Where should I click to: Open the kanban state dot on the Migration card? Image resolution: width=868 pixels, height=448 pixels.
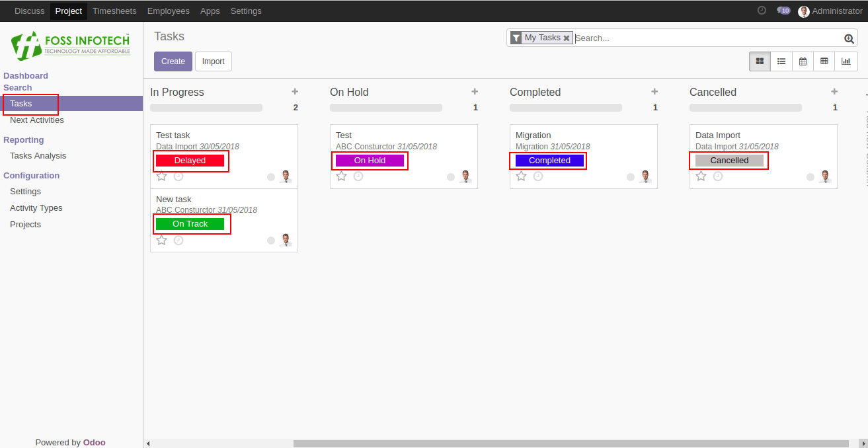pyautogui.click(x=631, y=177)
